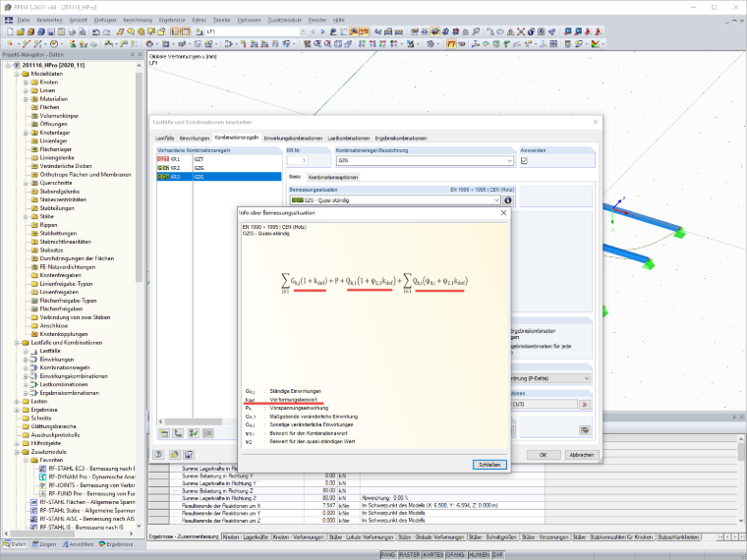Viewport: 747px width, 560px height.
Task: Collapse the Modelldaten tree node
Action: pos(17,74)
